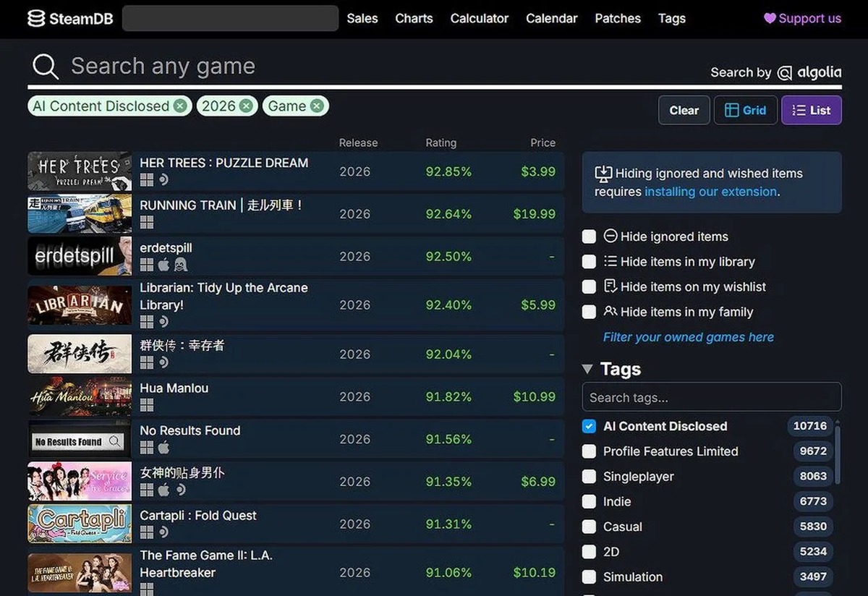Screen dimensions: 868x596
Task: Open the Calculator menu item
Action: point(480,19)
